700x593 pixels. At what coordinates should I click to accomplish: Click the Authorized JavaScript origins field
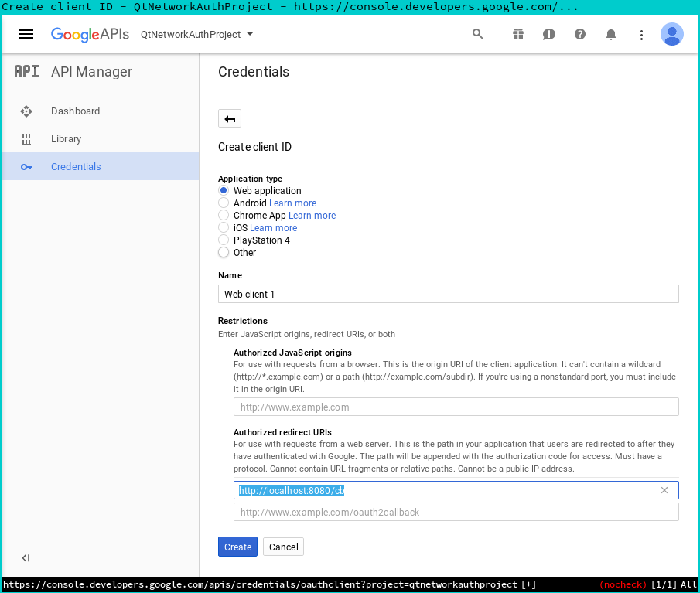coord(456,407)
